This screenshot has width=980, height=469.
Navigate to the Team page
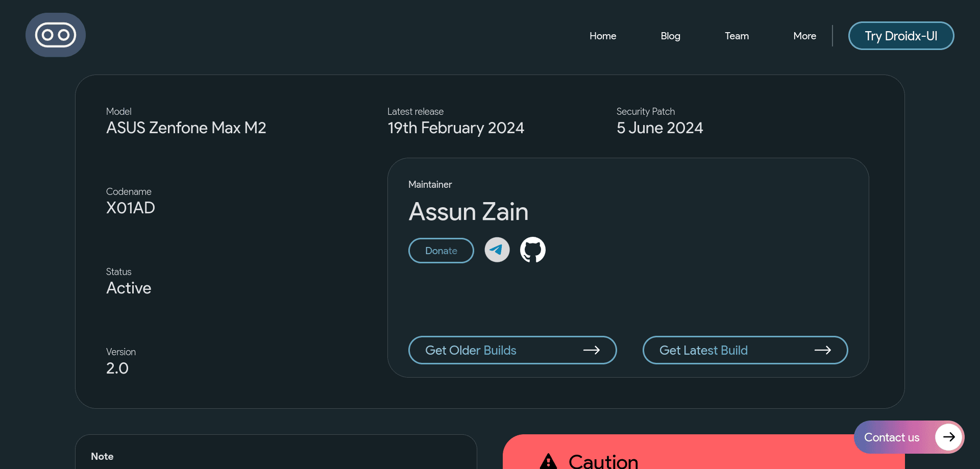point(737,36)
